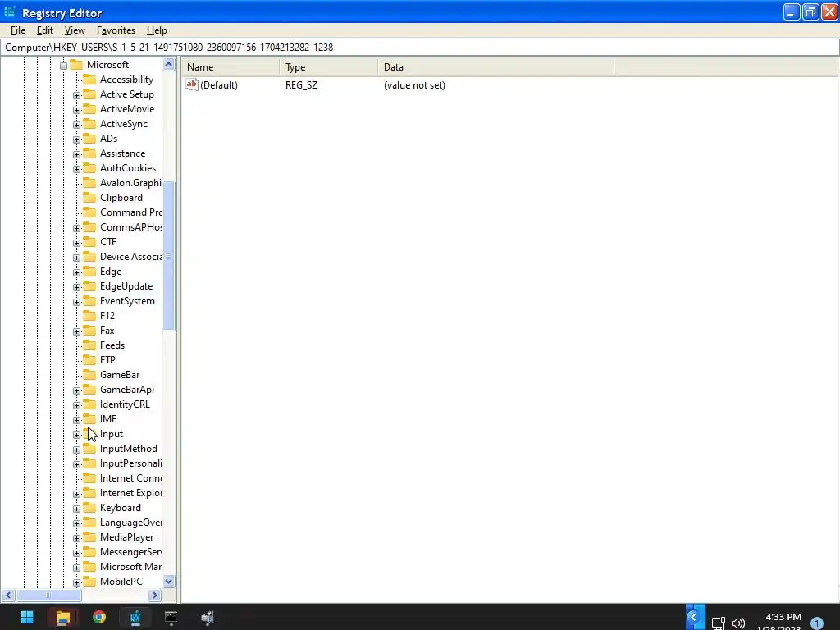Click the volume icon in system tray

pos(738,623)
